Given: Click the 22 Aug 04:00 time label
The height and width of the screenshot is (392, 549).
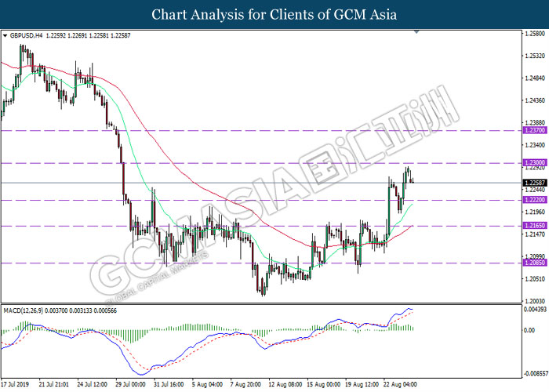Looking at the screenshot, I should [400, 384].
